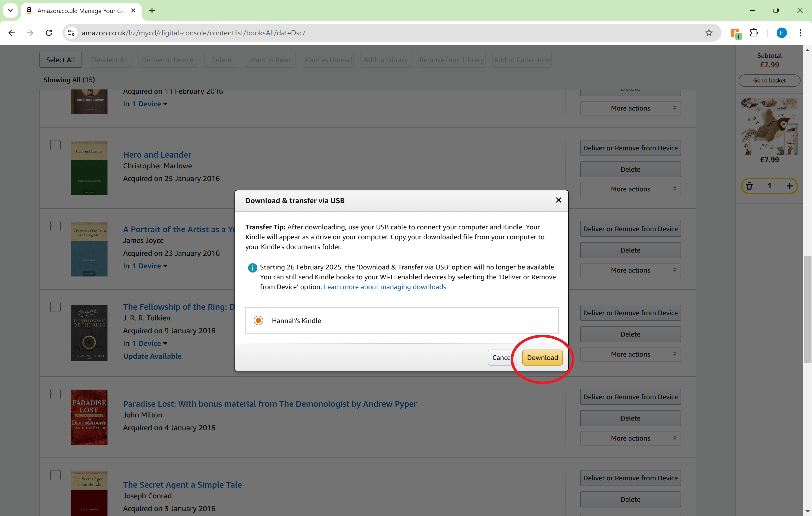
Task: Open the Paradise Lost title link
Action: (x=270, y=404)
